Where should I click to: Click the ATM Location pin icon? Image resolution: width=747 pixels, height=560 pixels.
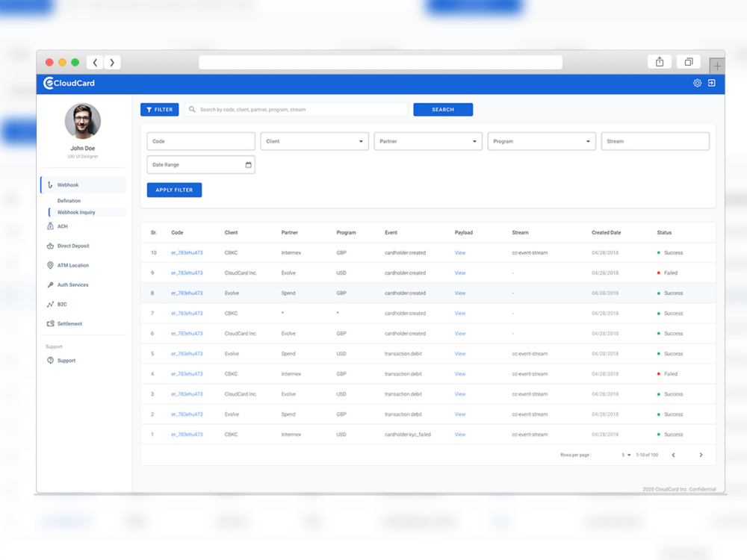pos(50,265)
